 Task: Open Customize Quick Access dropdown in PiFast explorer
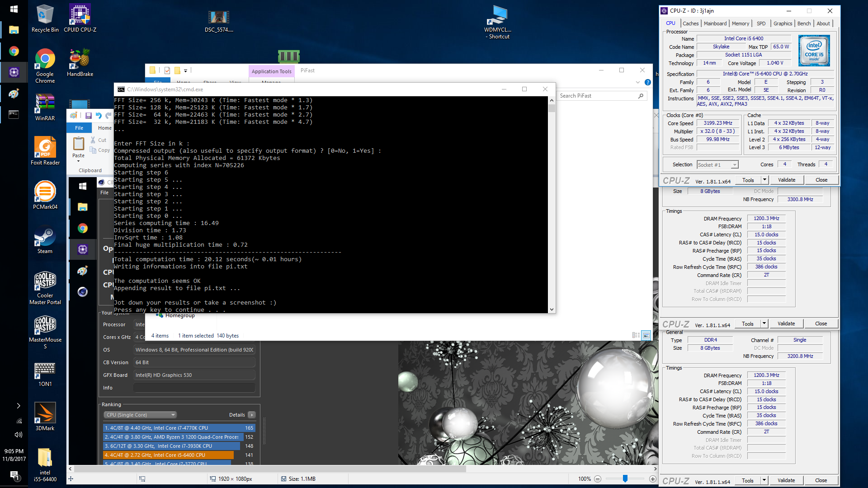185,70
